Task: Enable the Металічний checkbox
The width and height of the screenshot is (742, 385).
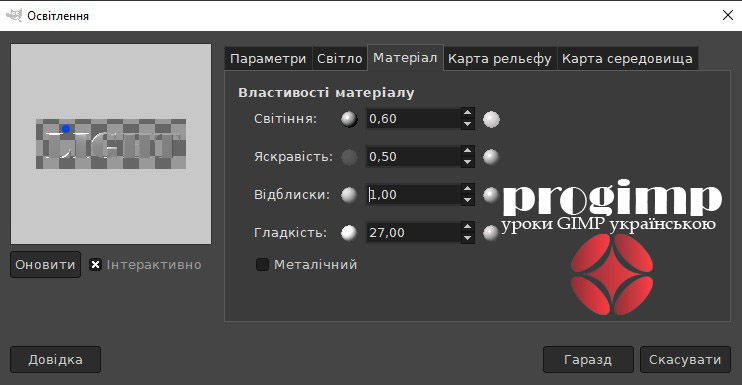Action: (262, 264)
